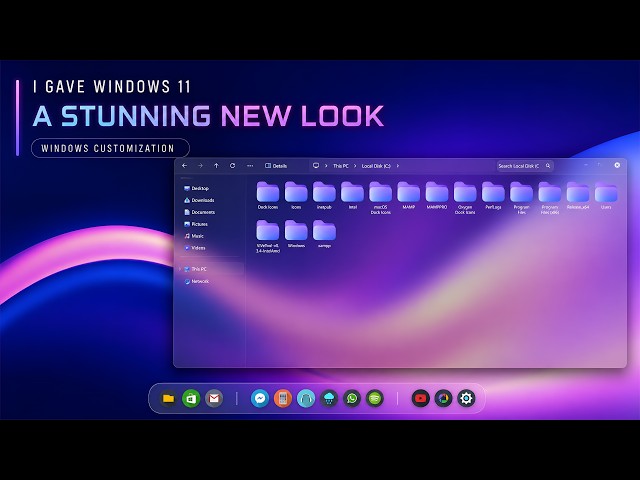
Task: Open Messenger from the dock
Action: (x=260, y=398)
